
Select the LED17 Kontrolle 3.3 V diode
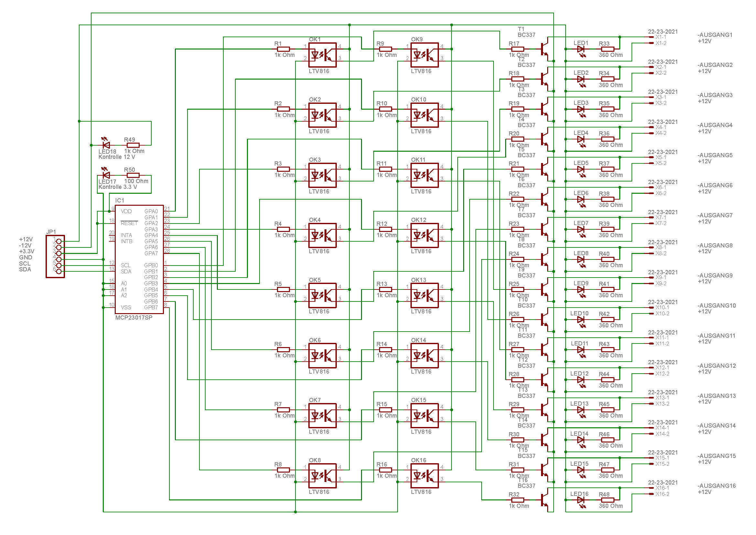coord(106,175)
